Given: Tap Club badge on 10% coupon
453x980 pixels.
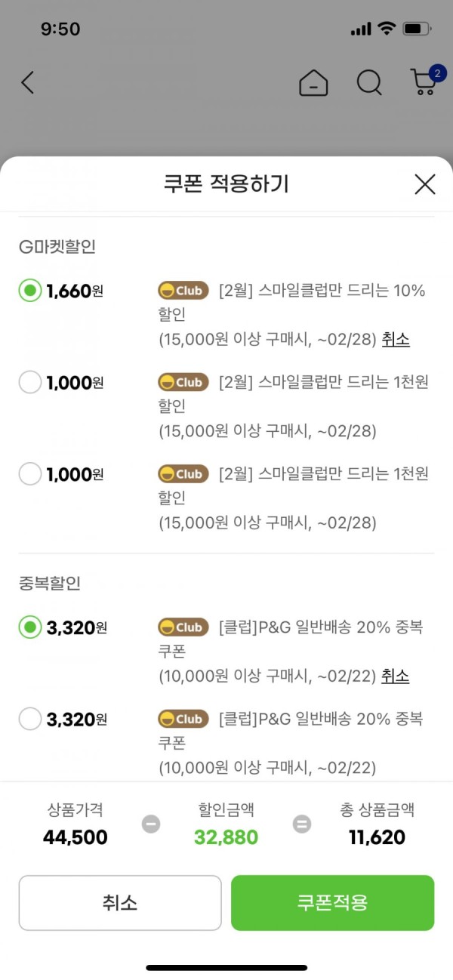Looking at the screenshot, I should (183, 291).
